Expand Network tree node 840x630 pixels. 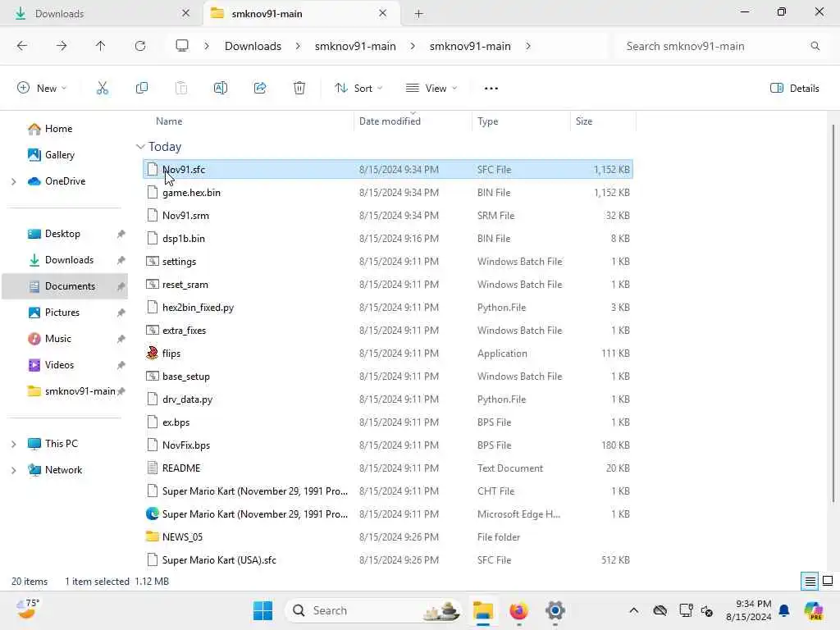tap(14, 470)
